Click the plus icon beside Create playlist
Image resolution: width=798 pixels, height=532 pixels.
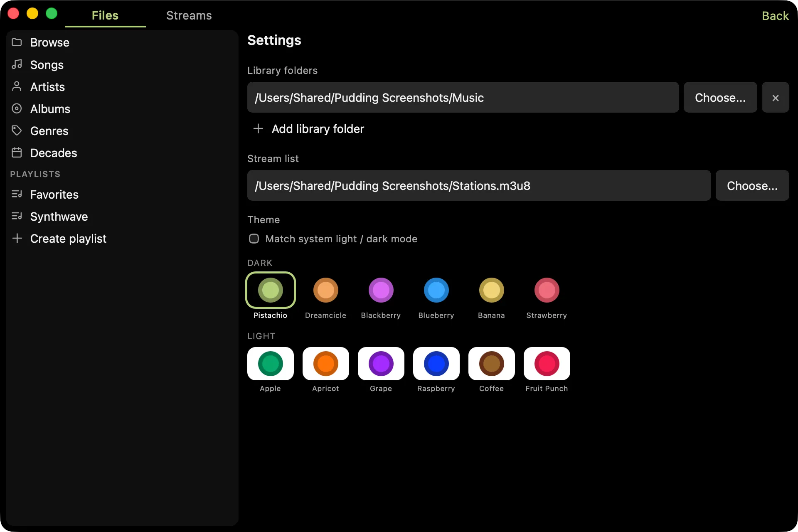click(17, 238)
